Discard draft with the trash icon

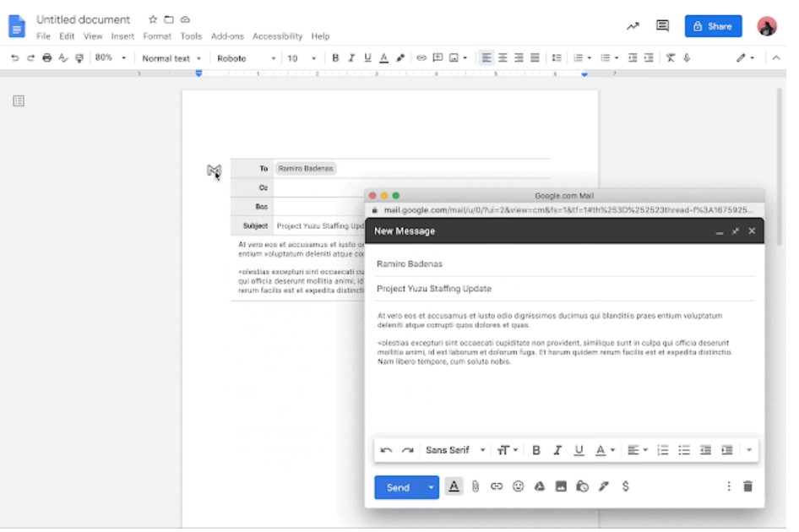click(747, 486)
